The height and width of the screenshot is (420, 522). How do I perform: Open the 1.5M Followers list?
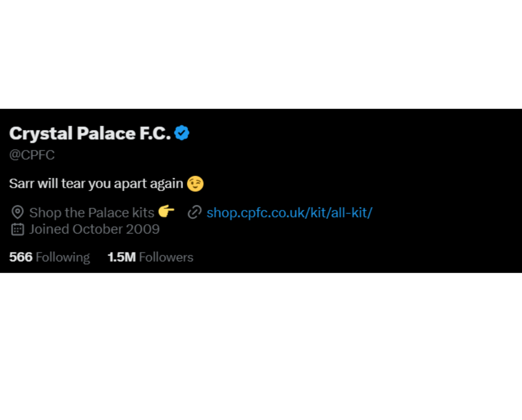coord(150,257)
